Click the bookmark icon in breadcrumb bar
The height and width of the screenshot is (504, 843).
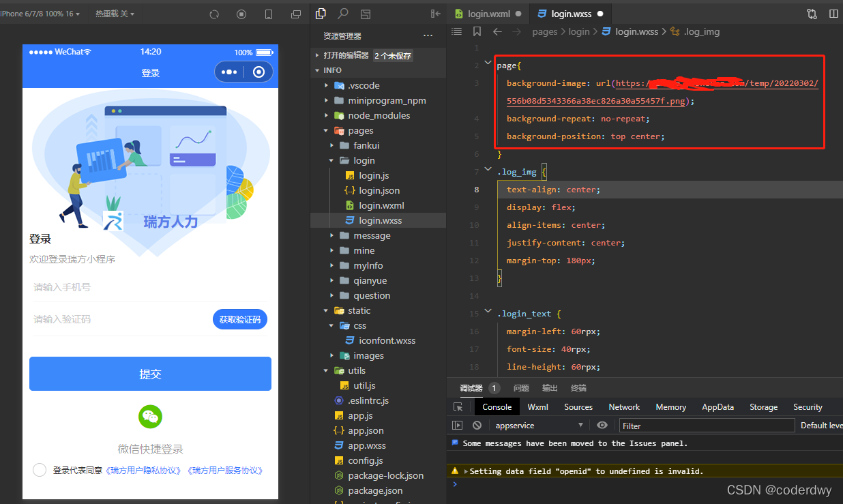477,31
